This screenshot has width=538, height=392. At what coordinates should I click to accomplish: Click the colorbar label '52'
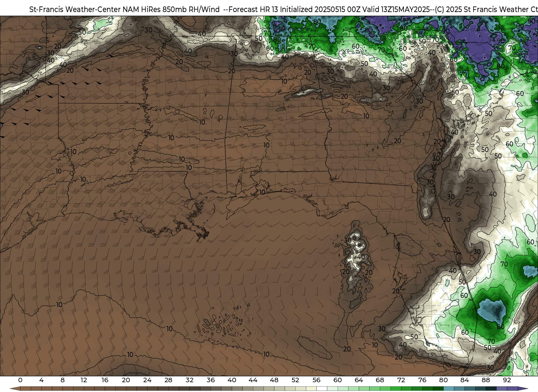(x=295, y=380)
